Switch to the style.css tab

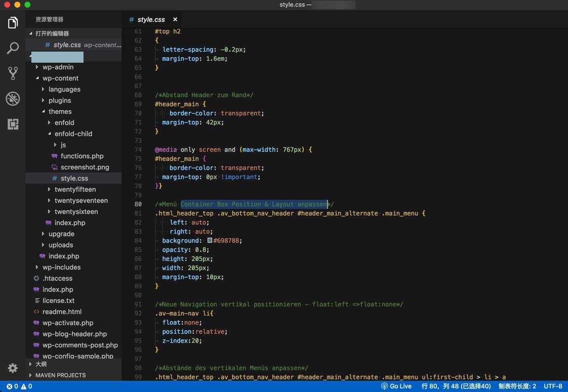coord(151,20)
